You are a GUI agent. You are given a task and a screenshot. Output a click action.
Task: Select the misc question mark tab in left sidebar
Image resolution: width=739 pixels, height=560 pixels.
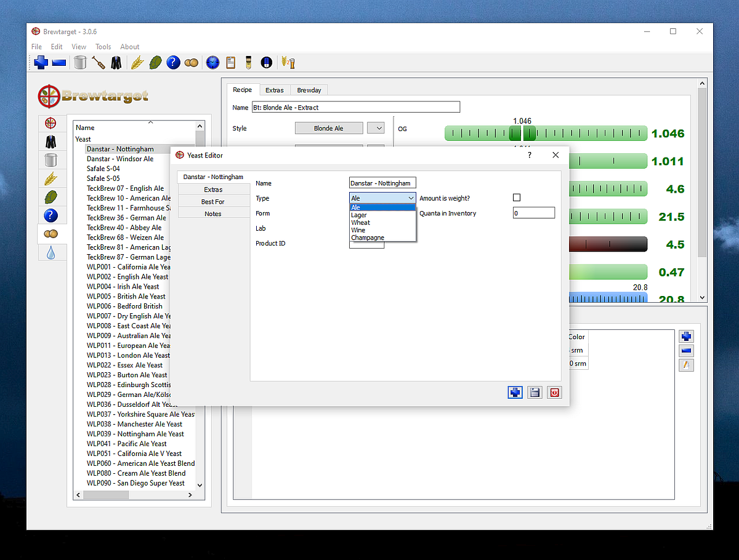tap(51, 215)
